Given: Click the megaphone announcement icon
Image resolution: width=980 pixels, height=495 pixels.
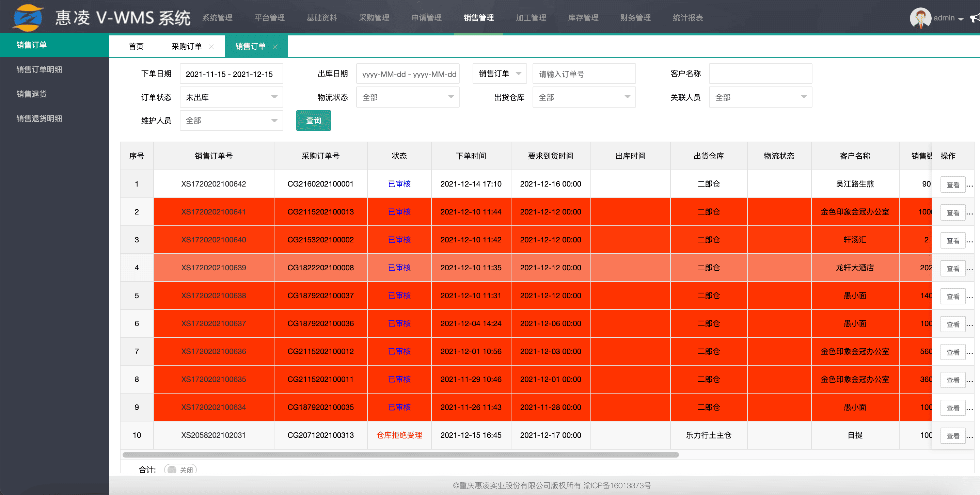Looking at the screenshot, I should coord(975,18).
